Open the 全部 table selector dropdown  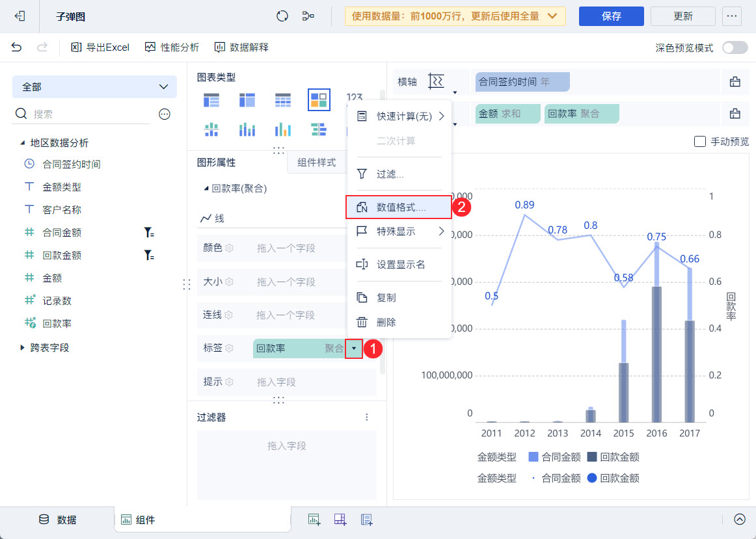[94, 86]
